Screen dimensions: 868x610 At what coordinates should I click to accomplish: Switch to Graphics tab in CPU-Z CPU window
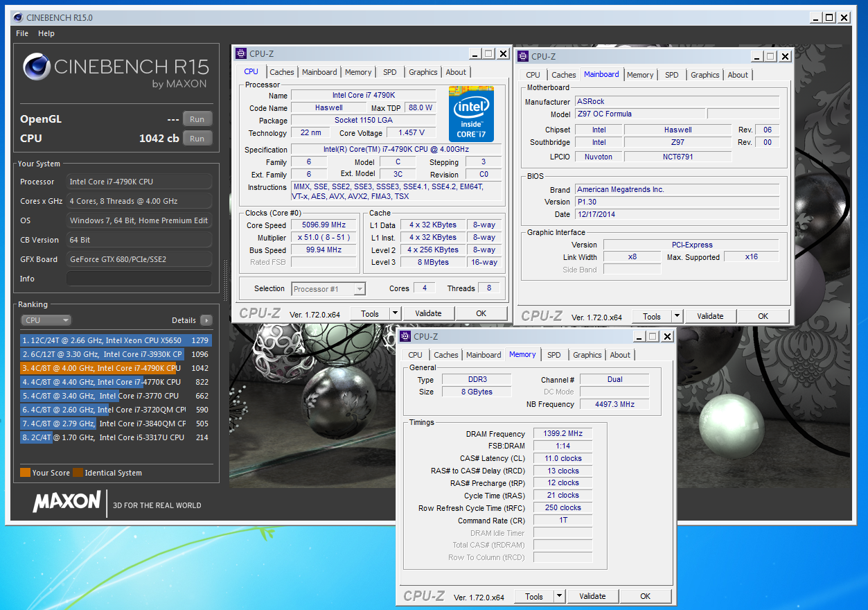(423, 72)
